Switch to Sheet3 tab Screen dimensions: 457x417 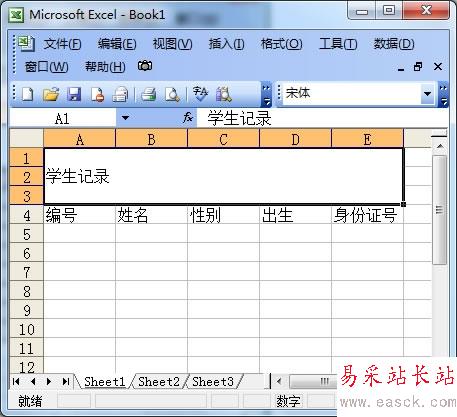tap(213, 381)
